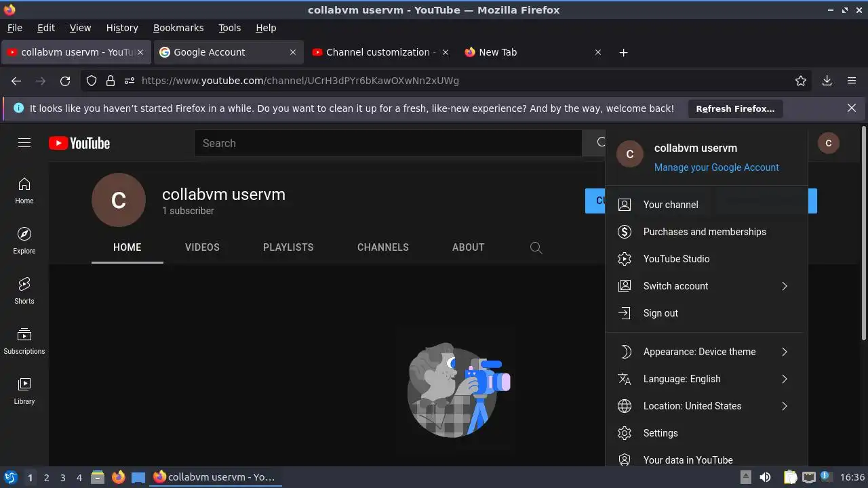Expand the Appearance: Device theme option

(706, 352)
